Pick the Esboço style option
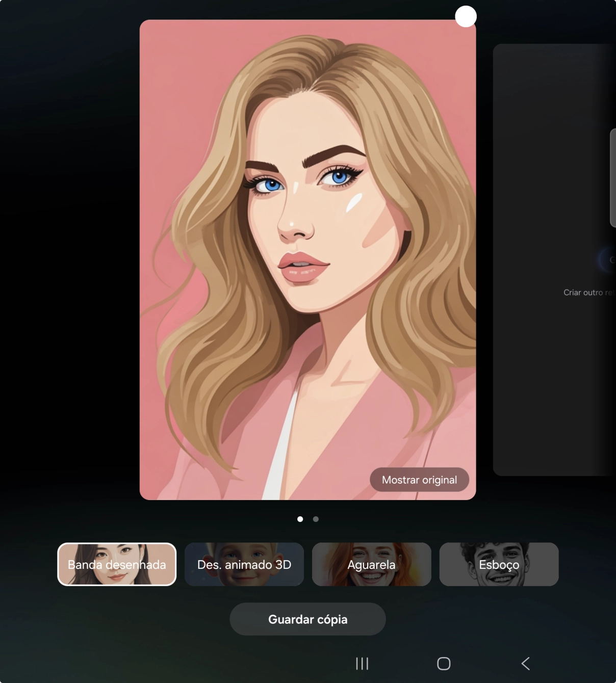616x683 pixels. coord(499,565)
